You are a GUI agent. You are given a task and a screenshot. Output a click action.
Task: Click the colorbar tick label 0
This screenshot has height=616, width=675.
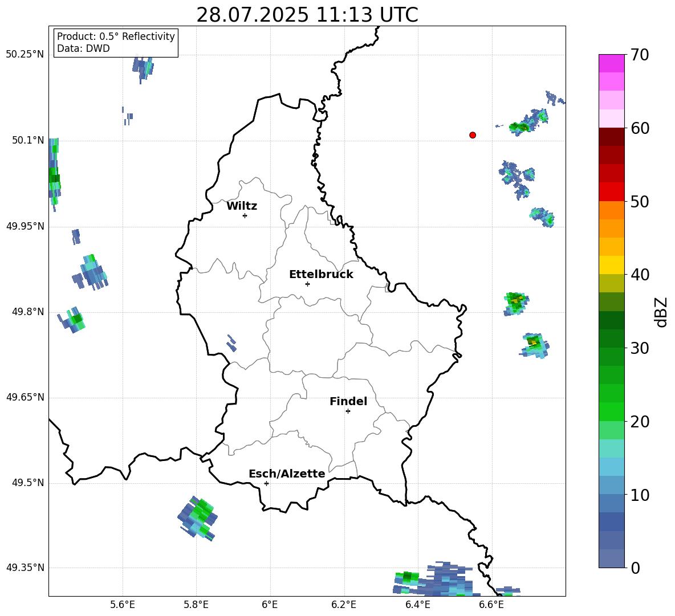635,568
